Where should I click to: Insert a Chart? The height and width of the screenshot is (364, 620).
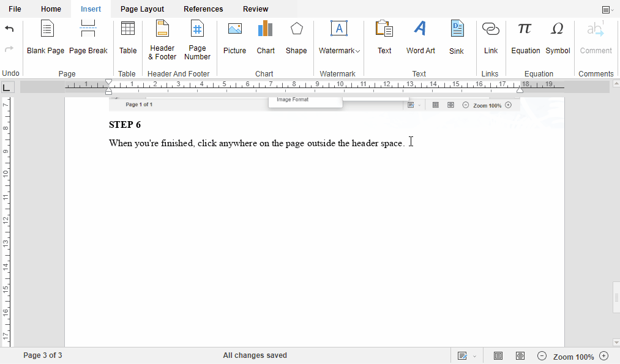tap(266, 38)
